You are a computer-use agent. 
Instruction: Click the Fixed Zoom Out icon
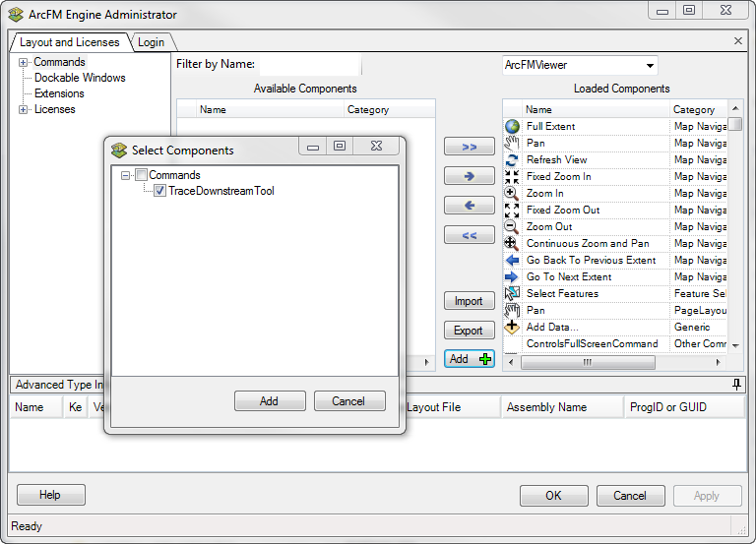512,211
